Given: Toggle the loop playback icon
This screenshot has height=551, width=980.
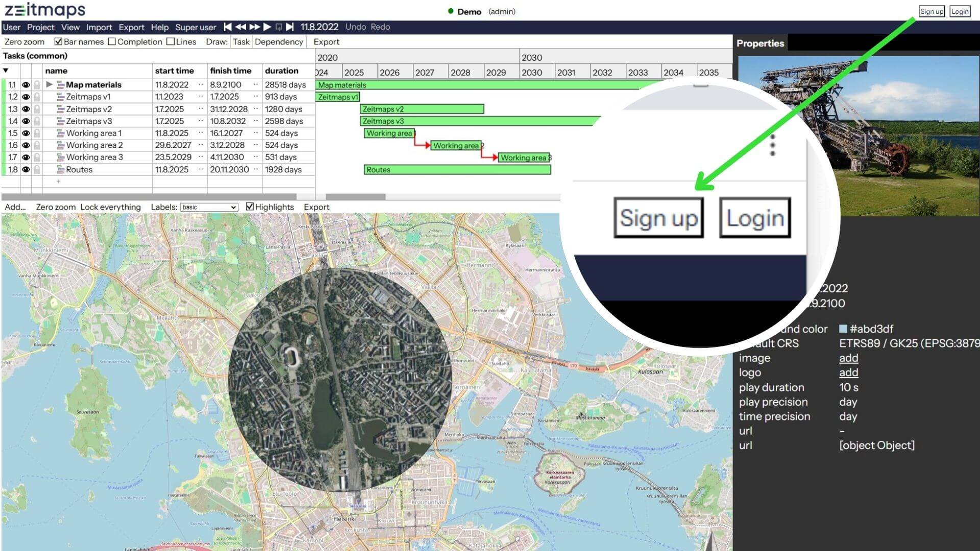Looking at the screenshot, I should point(279,27).
